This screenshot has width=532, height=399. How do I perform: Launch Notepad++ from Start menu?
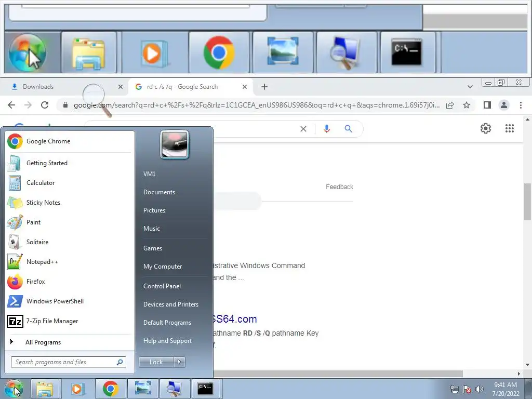tap(70, 262)
